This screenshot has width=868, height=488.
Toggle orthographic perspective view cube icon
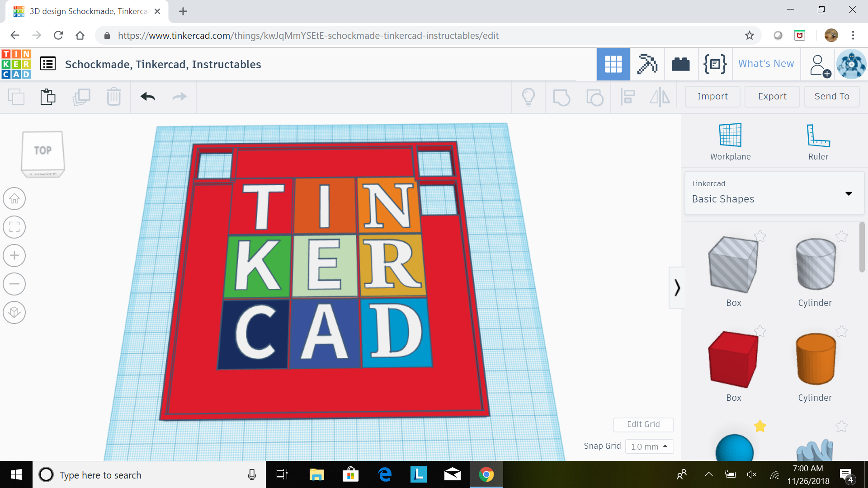[14, 313]
